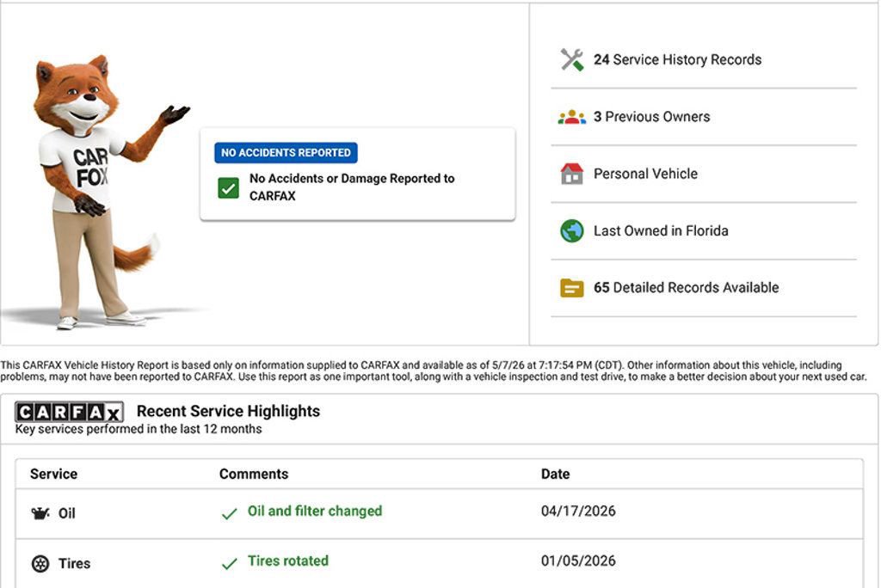Click the tire wheel icon in Service table

[x=40, y=563]
